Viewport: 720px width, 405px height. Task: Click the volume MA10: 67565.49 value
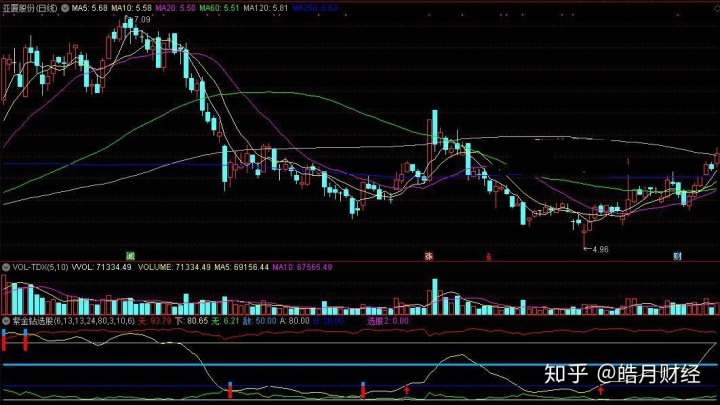tap(302, 267)
